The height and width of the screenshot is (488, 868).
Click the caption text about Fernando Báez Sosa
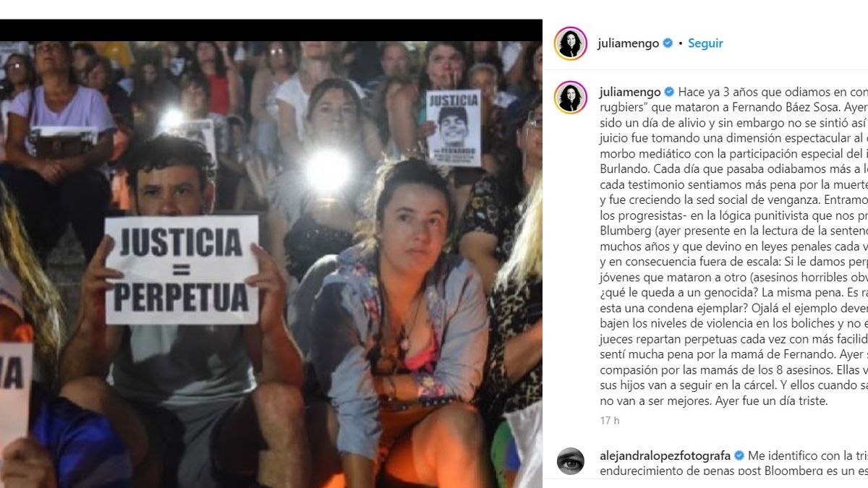733,247
